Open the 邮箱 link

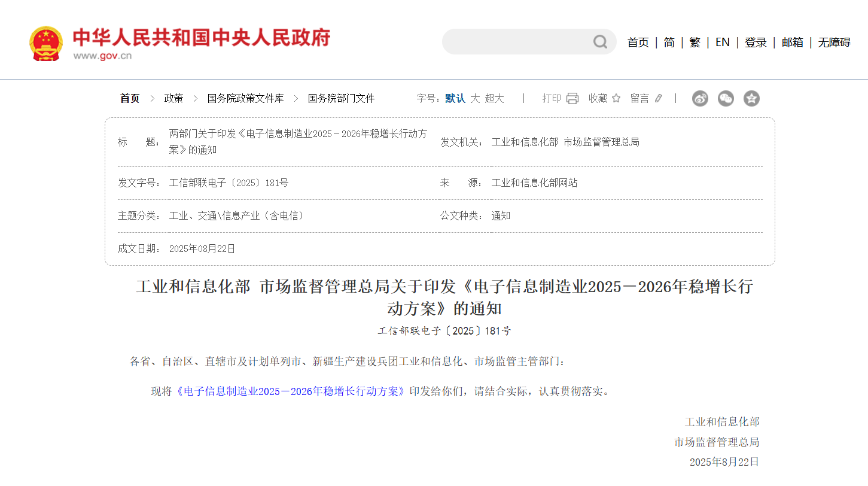[x=793, y=42]
